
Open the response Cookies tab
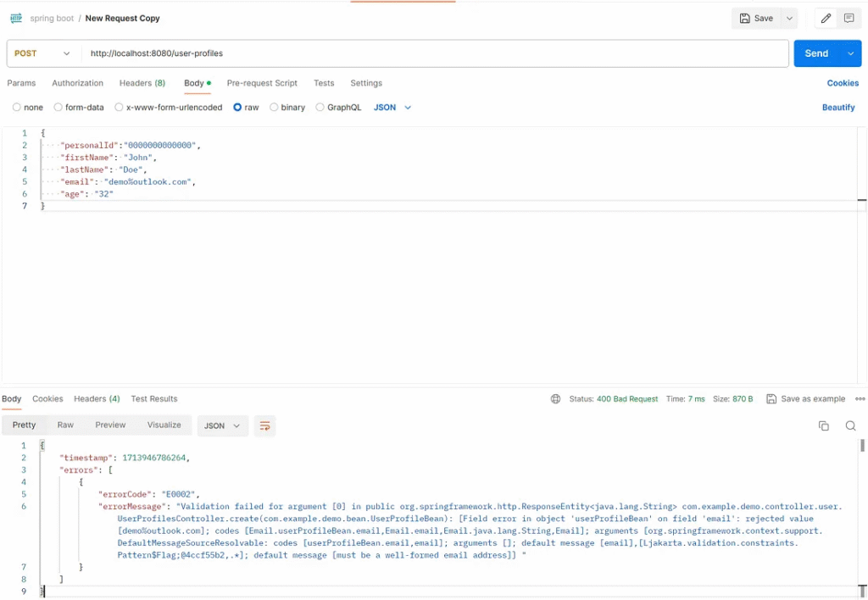click(x=47, y=398)
